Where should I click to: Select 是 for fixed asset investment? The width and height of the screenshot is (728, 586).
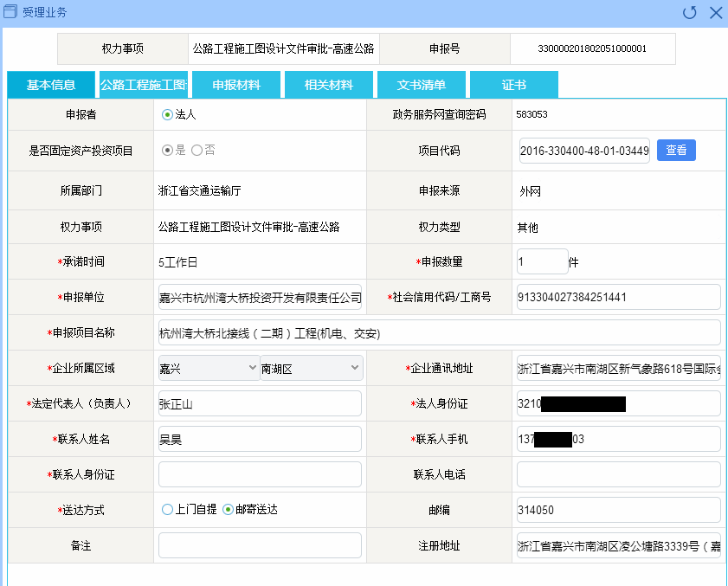[167, 151]
